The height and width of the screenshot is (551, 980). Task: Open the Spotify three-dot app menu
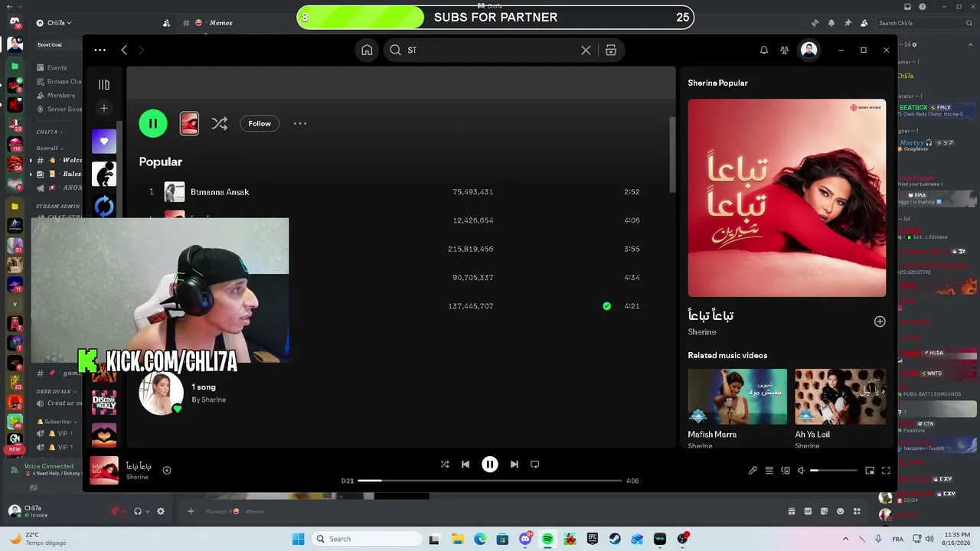(100, 50)
